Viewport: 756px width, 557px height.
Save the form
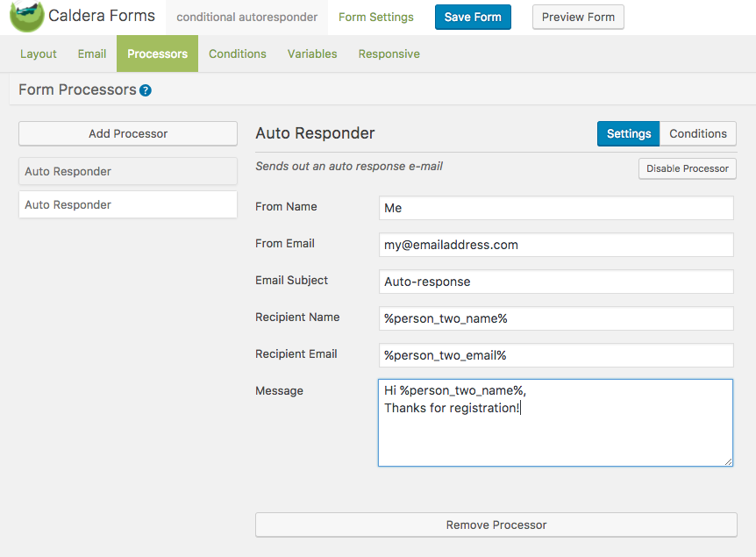click(x=473, y=17)
